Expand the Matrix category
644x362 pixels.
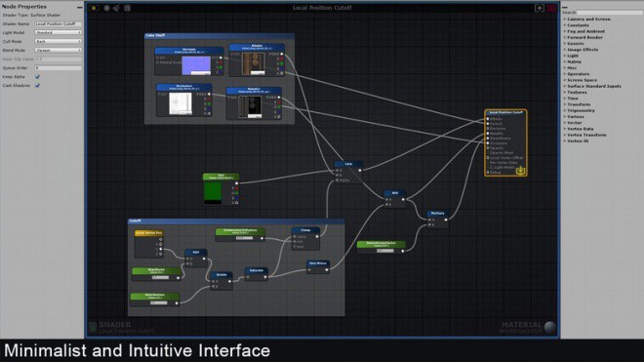[x=573, y=62]
